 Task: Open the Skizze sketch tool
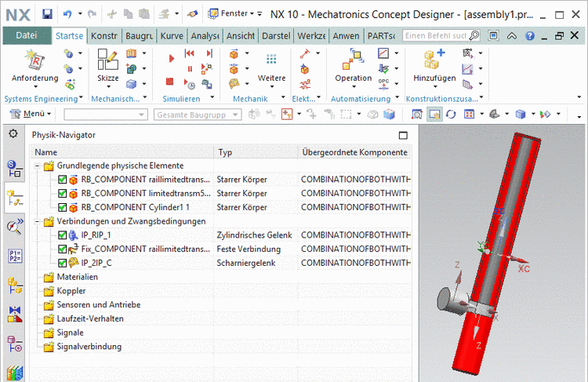(108, 60)
